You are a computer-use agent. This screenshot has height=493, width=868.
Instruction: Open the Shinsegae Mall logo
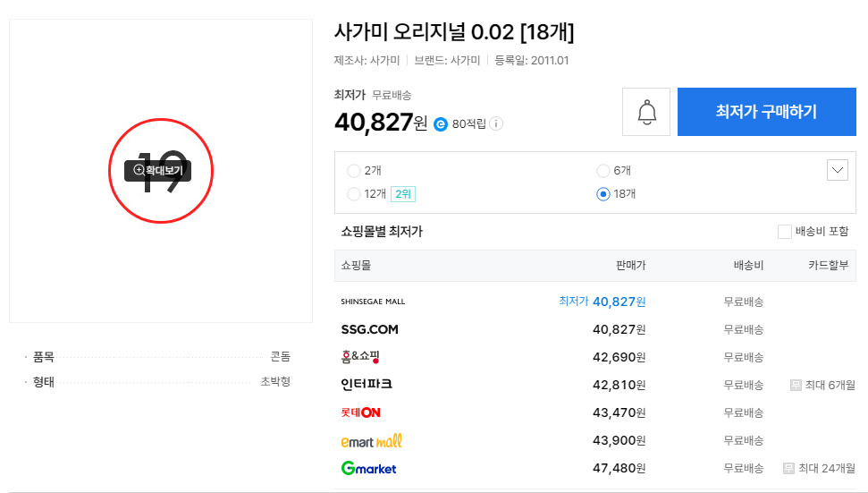(x=373, y=302)
